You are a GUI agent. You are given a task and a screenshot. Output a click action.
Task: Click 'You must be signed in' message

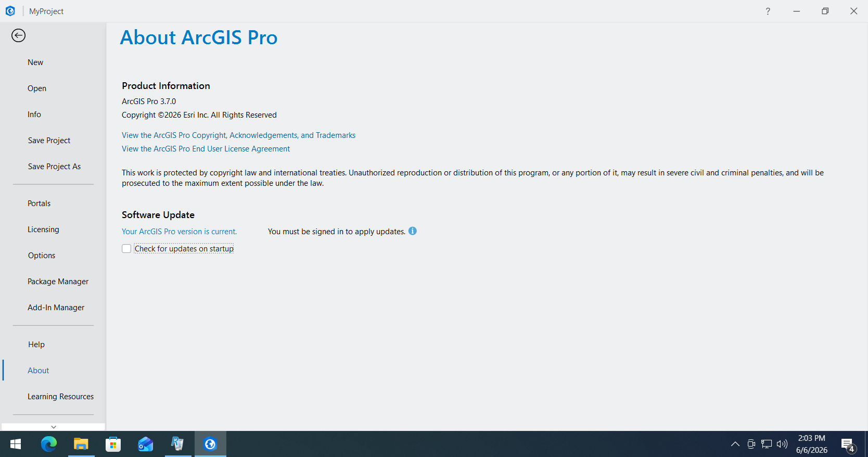pos(337,232)
